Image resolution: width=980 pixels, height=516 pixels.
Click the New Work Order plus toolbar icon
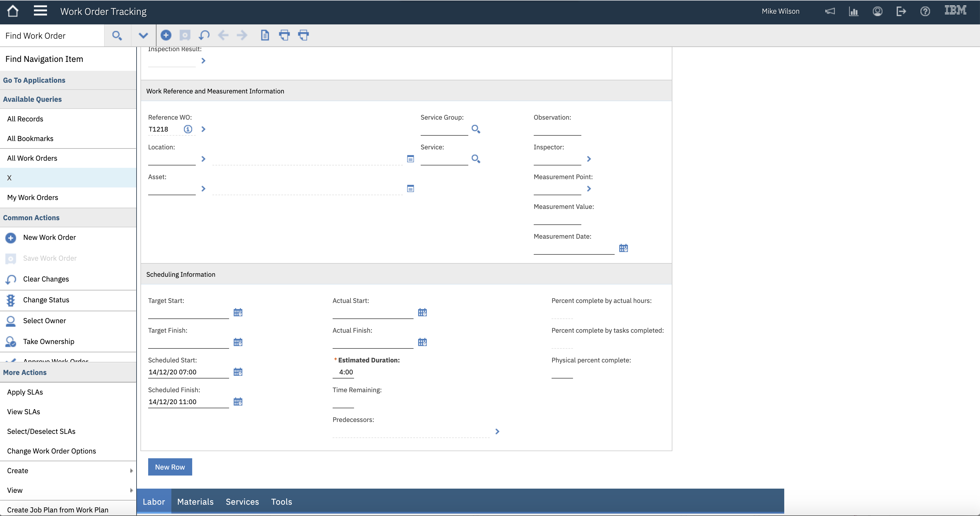[166, 35]
